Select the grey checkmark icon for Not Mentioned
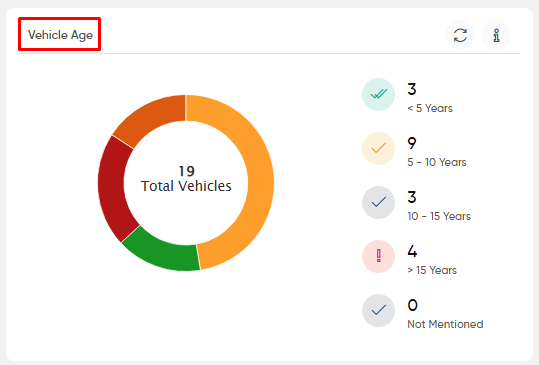Viewport: 539px width, 365px height. 378,310
